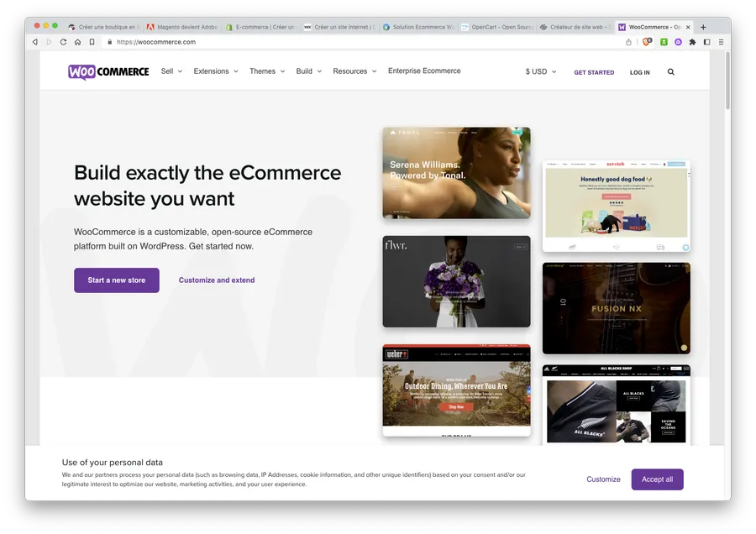Open the Fusion NX guitar showcase thumbnail
This screenshot has width=756, height=534.
(x=617, y=308)
